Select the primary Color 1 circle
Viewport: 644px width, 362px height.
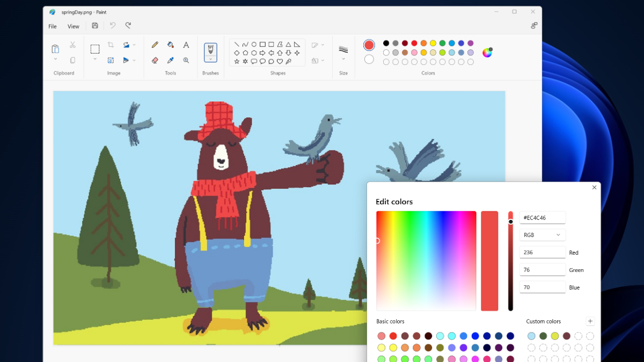pos(369,45)
